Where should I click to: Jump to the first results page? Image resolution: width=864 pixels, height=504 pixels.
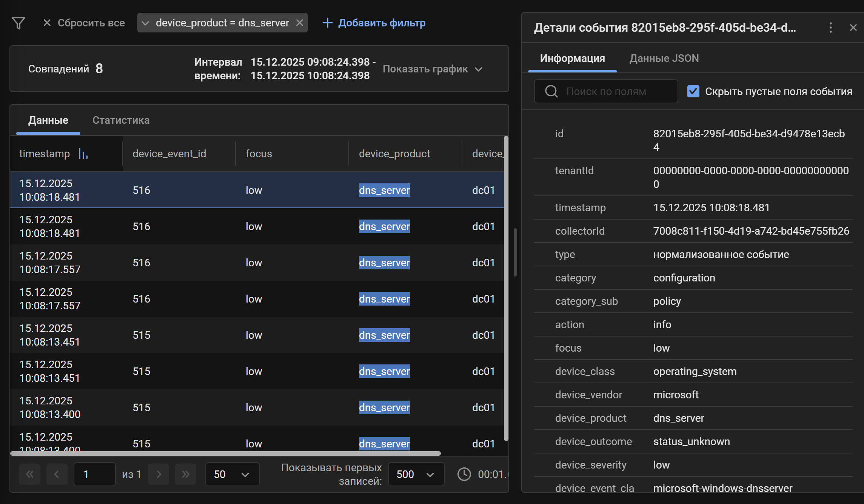30,474
